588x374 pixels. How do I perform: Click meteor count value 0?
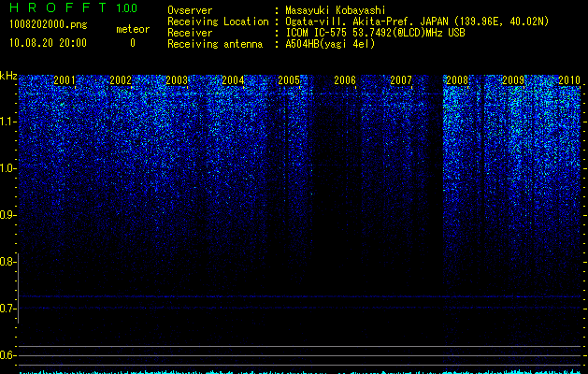click(x=133, y=43)
